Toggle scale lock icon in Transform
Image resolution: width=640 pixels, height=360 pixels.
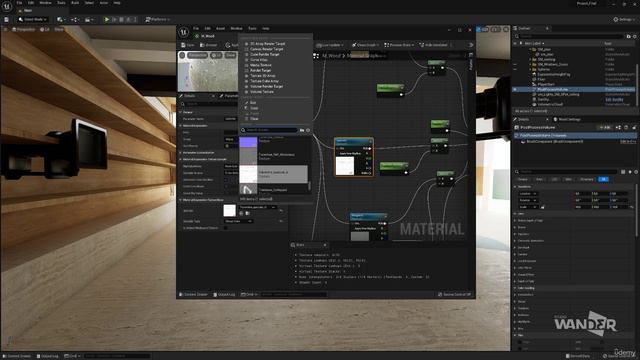pos(542,207)
